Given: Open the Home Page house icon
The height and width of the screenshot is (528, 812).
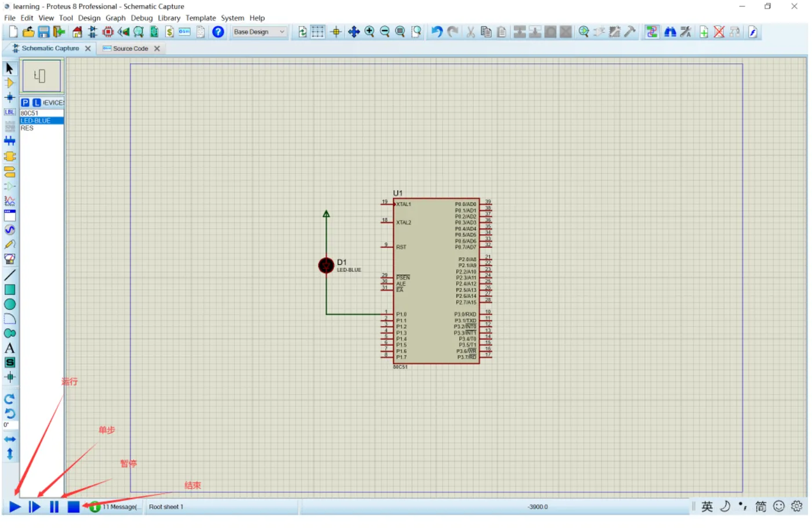Looking at the screenshot, I should [77, 32].
